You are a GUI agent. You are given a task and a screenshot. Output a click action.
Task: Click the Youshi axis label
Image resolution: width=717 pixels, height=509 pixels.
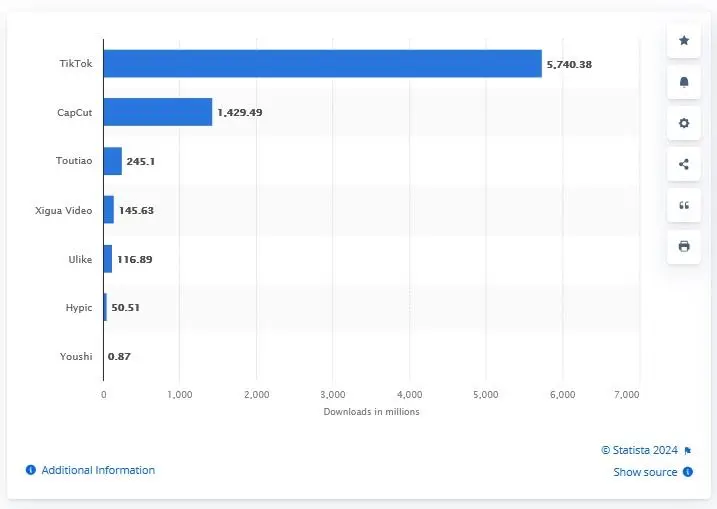(x=77, y=356)
